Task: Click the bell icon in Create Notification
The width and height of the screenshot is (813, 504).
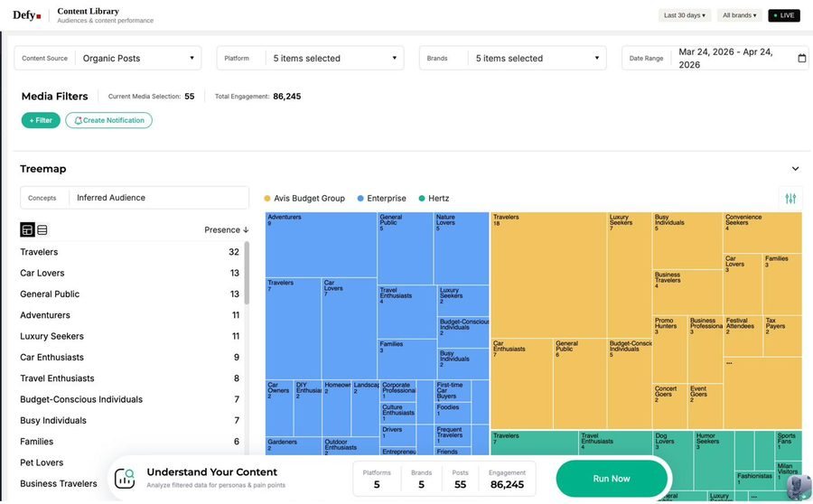Action: (78, 120)
